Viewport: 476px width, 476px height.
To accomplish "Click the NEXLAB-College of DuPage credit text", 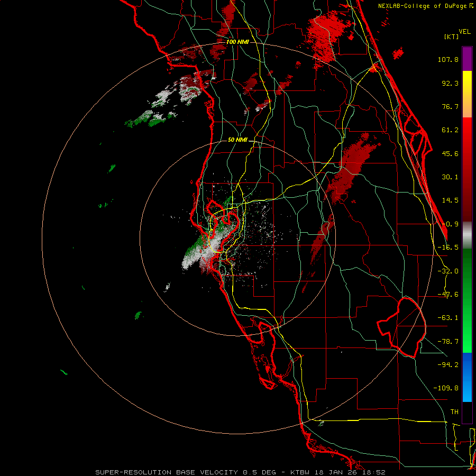I will point(425,6).
